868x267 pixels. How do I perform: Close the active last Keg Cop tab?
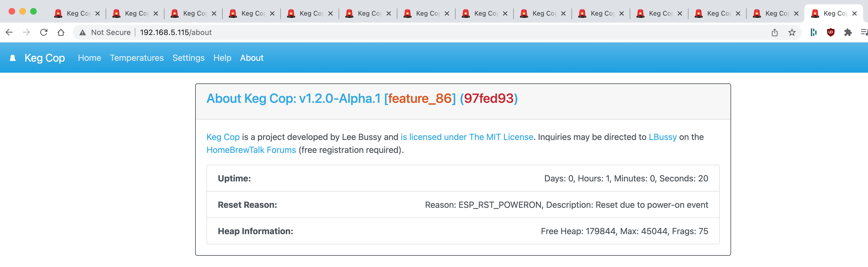tap(854, 13)
